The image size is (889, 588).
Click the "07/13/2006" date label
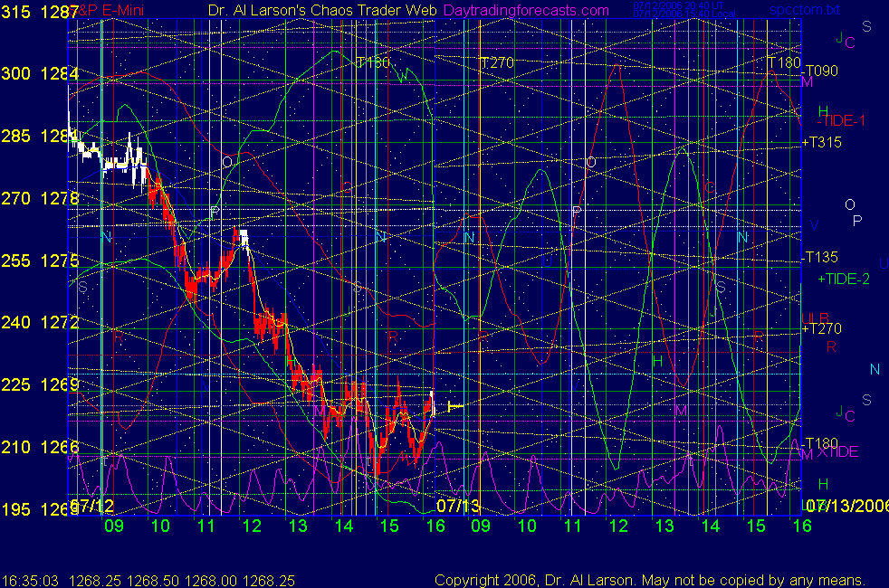pyautogui.click(x=847, y=506)
